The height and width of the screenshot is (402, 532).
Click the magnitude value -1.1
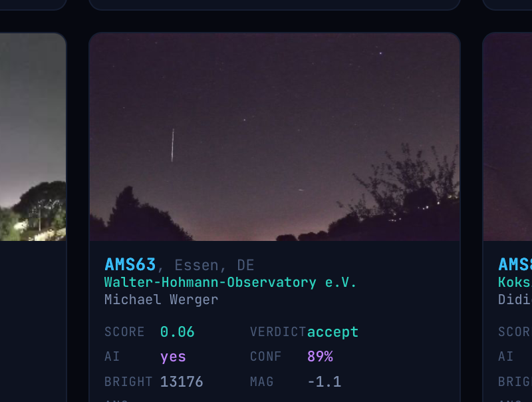tap(324, 381)
